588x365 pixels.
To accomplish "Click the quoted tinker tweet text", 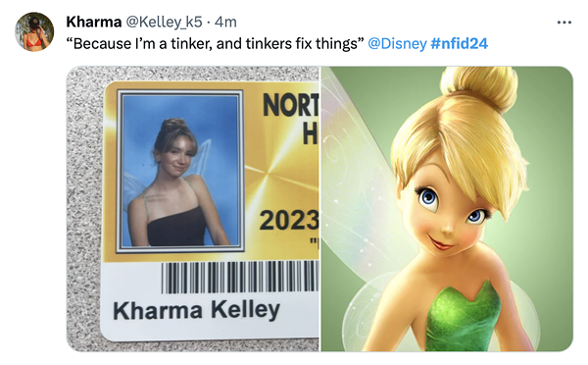I will click(x=216, y=43).
